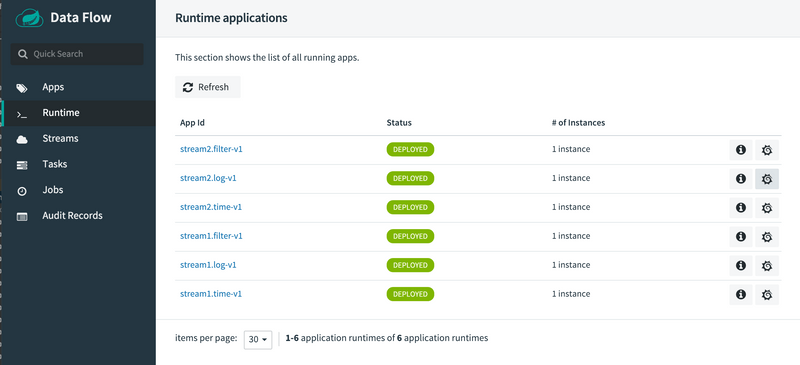This screenshot has height=365, width=800.
Task: Open the stream2.filter-v1 app link
Action: (211, 150)
